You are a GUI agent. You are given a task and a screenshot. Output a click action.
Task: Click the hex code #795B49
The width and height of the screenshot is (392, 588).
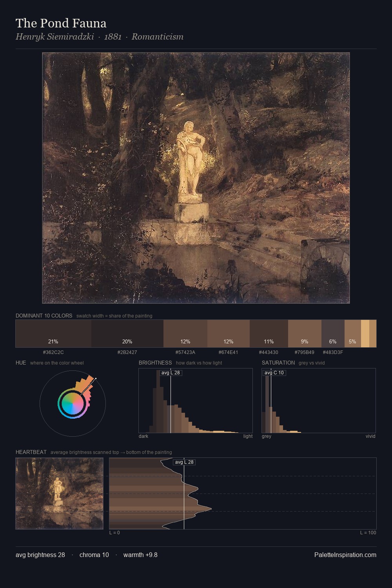305,352
